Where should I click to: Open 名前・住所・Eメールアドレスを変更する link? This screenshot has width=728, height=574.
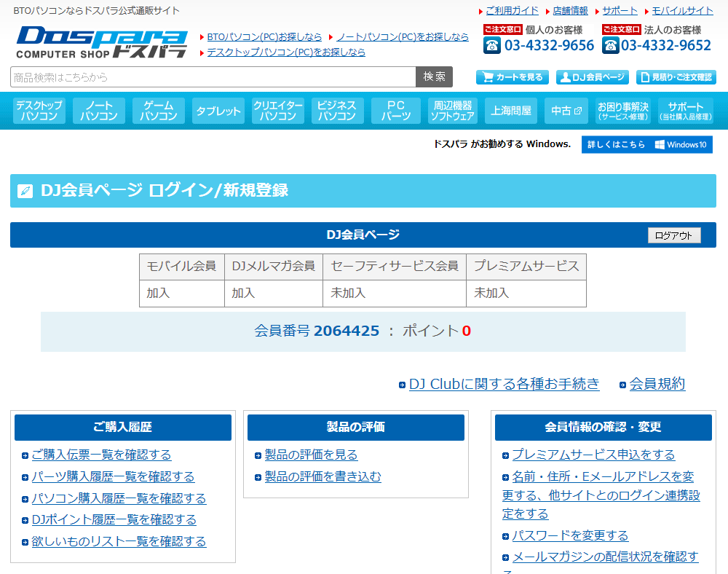coord(601,495)
